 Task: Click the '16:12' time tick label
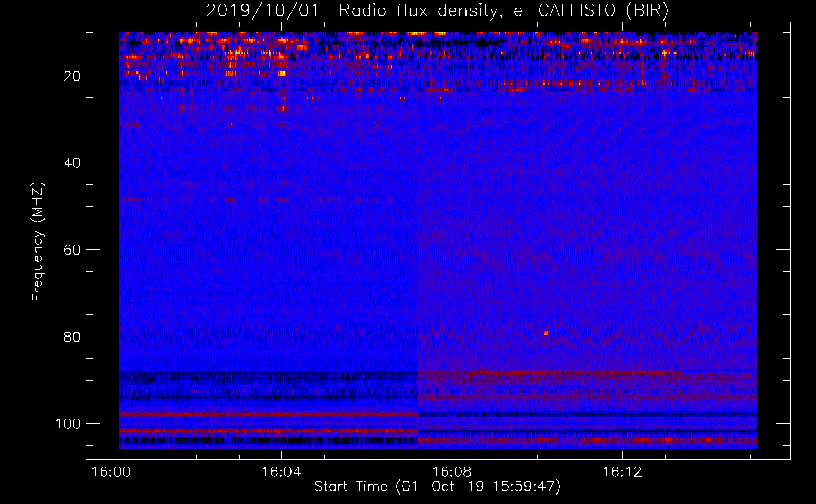click(x=622, y=472)
